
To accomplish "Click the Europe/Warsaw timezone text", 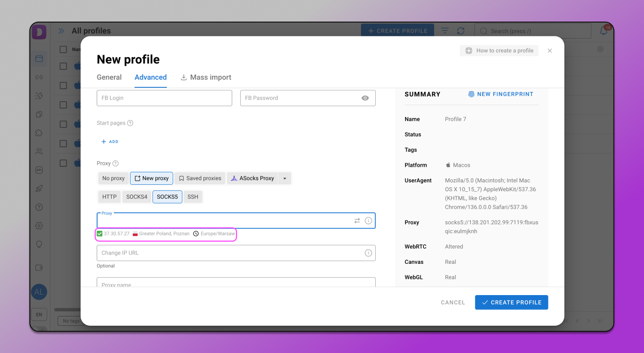I will (x=218, y=233).
